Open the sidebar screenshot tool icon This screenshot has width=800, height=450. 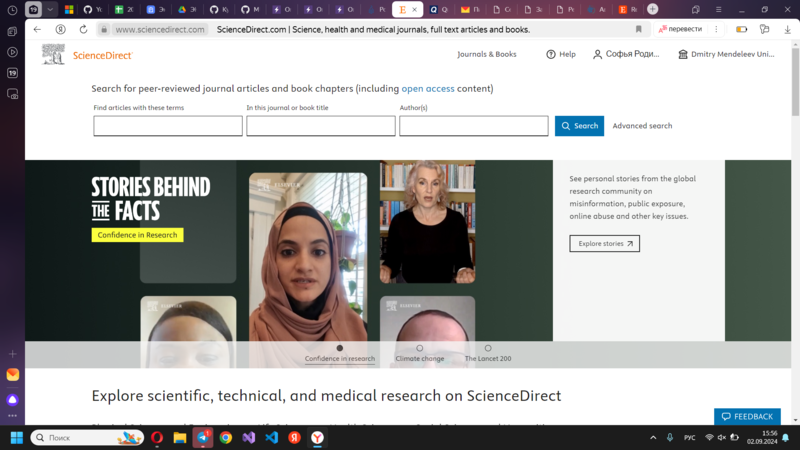[x=12, y=94]
